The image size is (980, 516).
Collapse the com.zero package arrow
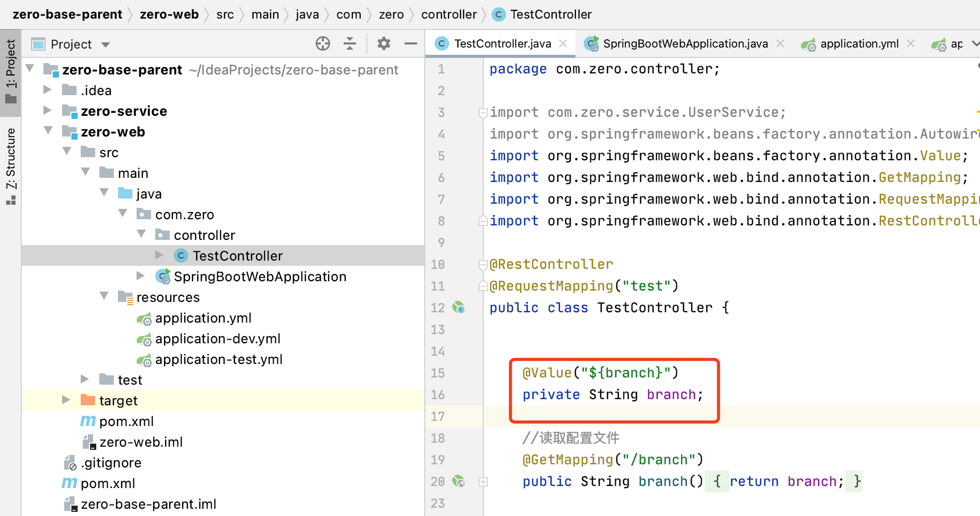tap(123, 214)
